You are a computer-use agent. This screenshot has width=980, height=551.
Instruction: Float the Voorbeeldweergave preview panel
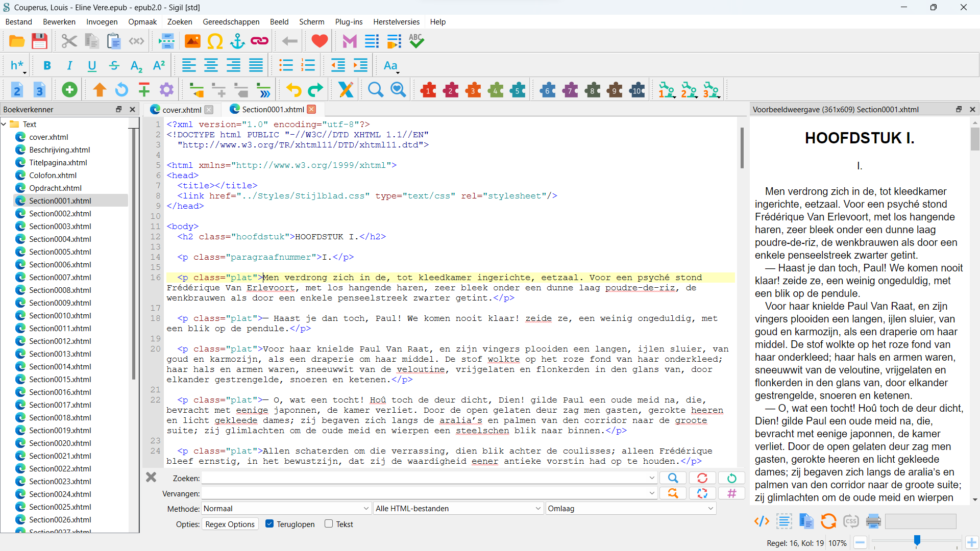pos(959,109)
